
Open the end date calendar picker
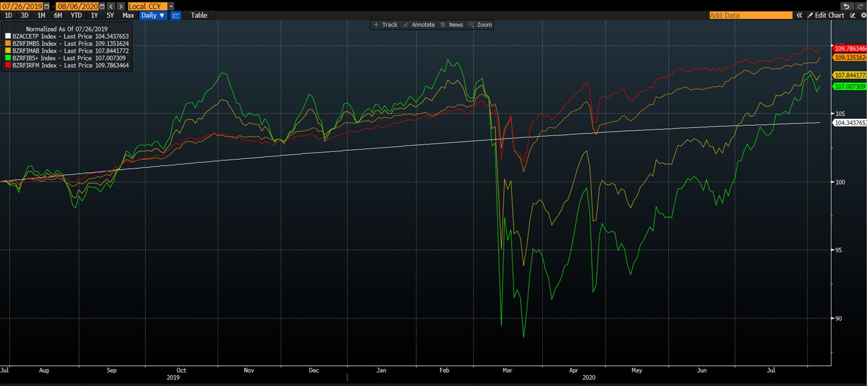click(x=102, y=6)
